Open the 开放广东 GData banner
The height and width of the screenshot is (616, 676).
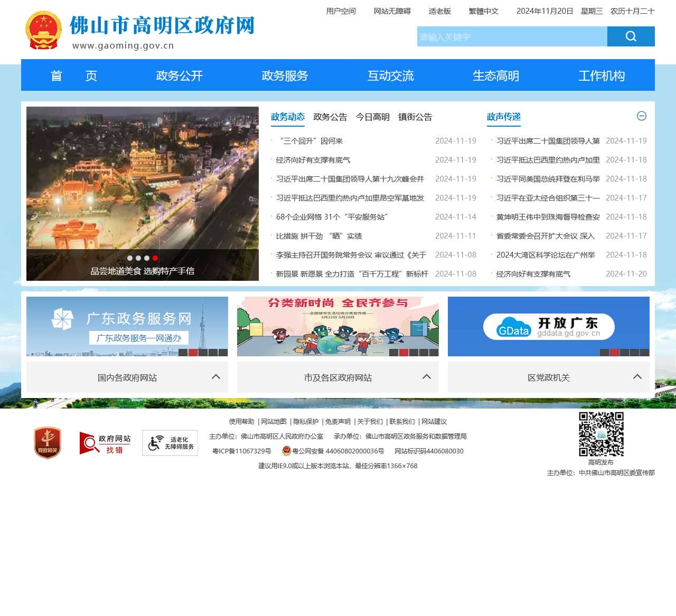point(549,326)
